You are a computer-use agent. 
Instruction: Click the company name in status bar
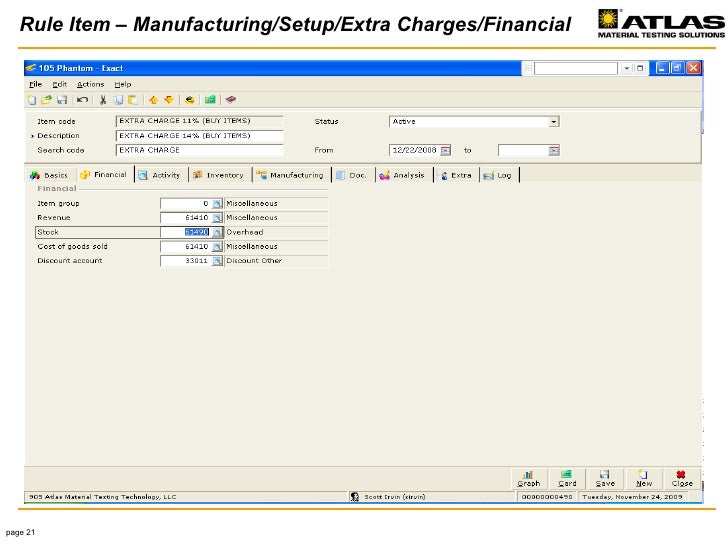(x=103, y=497)
